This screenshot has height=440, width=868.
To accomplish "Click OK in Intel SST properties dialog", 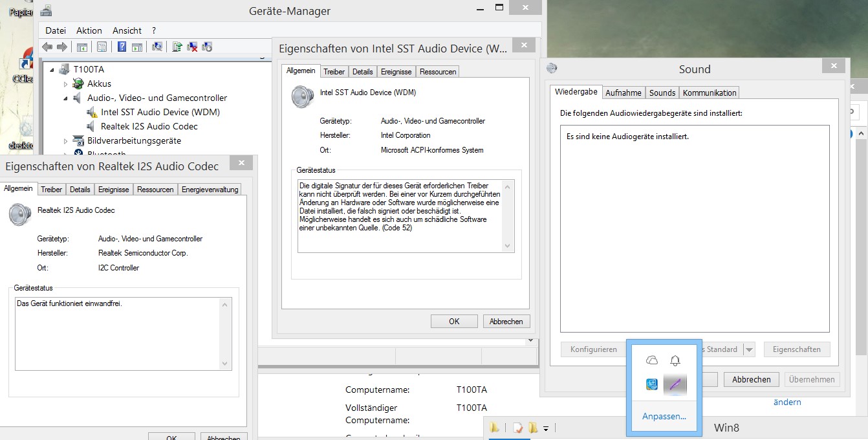I will pos(454,321).
